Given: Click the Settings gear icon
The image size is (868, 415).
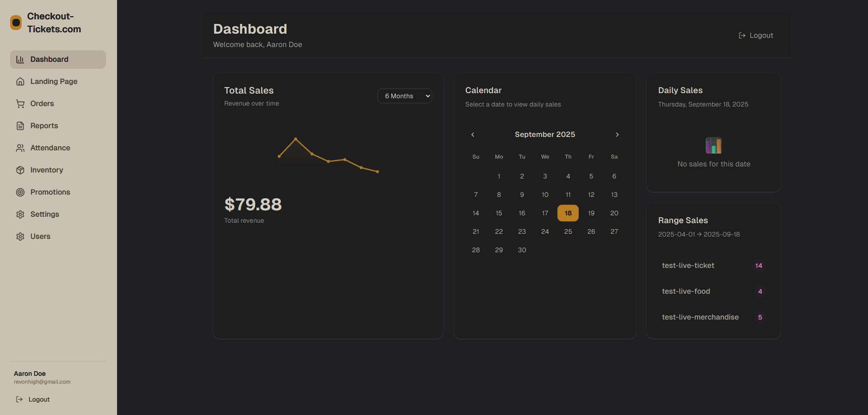Looking at the screenshot, I should [20, 214].
